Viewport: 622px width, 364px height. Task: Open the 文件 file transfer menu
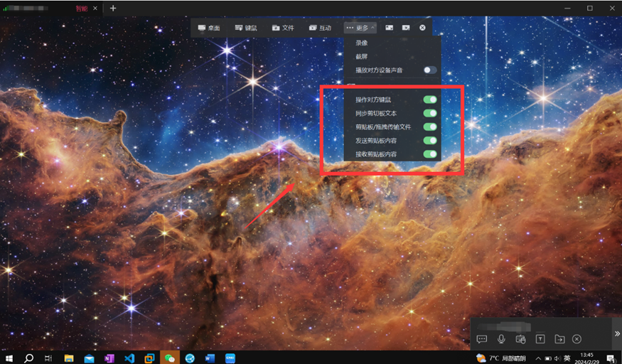tap(283, 28)
